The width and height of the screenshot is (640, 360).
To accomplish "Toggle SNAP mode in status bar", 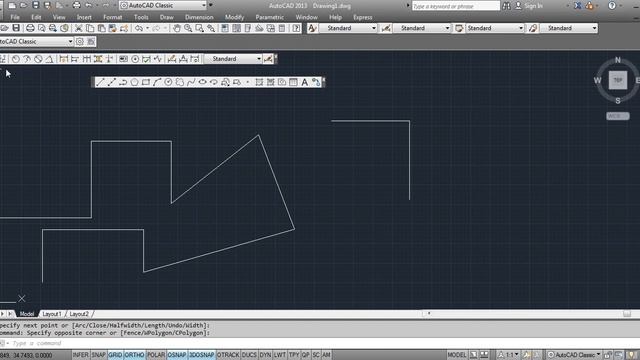I will pyautogui.click(x=98, y=355).
